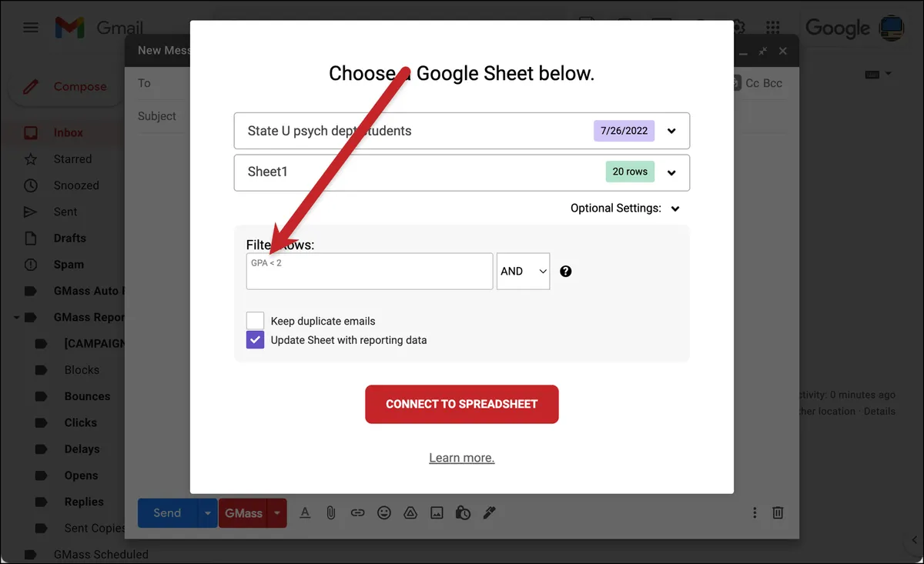The height and width of the screenshot is (564, 924).
Task: Click the Gmail logo
Action: coord(99,28)
